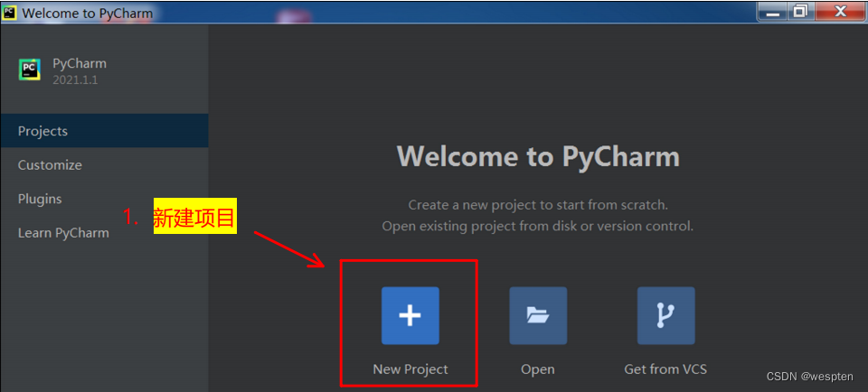Click the Get from VCS branch icon

(666, 316)
